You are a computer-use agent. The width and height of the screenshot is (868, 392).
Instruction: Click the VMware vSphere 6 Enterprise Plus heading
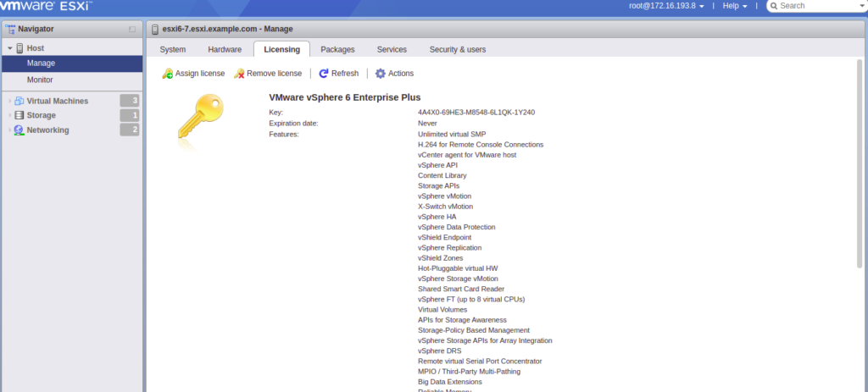click(x=345, y=97)
